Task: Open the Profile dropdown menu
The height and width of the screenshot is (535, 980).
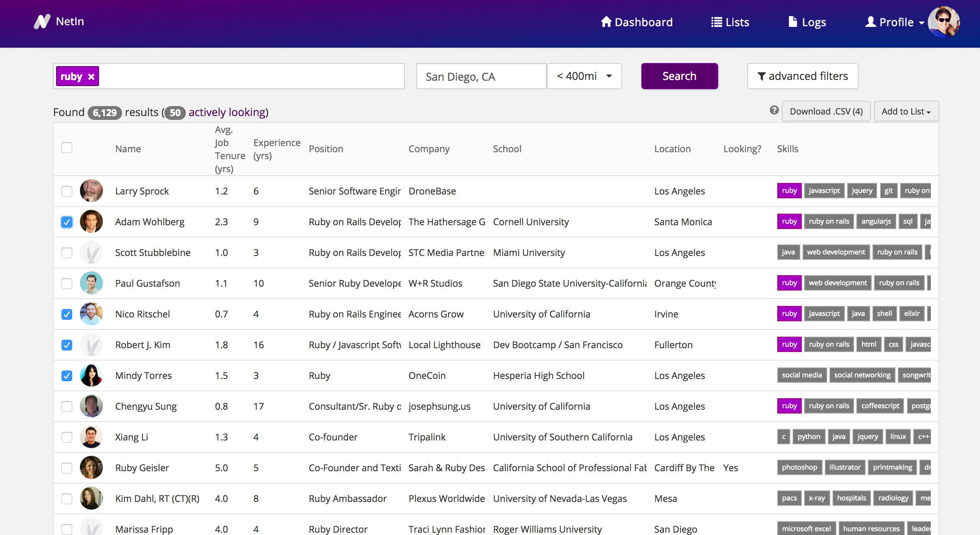Action: (x=895, y=22)
